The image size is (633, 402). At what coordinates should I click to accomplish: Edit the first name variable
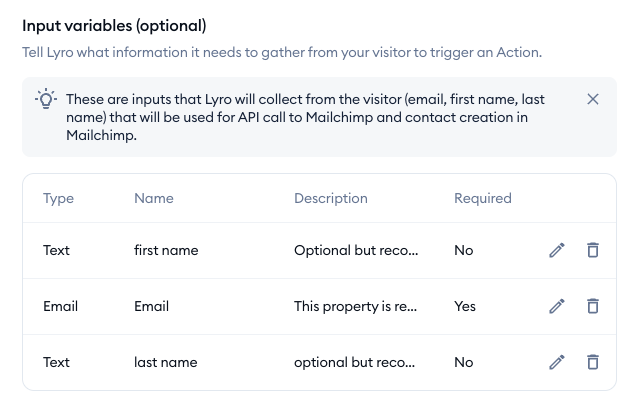[x=557, y=250]
